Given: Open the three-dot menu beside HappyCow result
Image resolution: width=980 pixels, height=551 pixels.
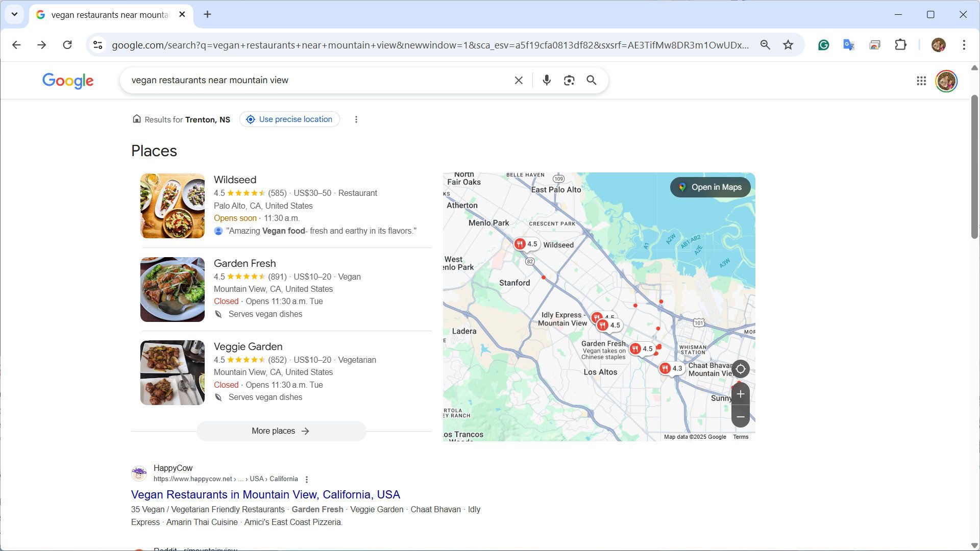Looking at the screenshot, I should click(307, 479).
